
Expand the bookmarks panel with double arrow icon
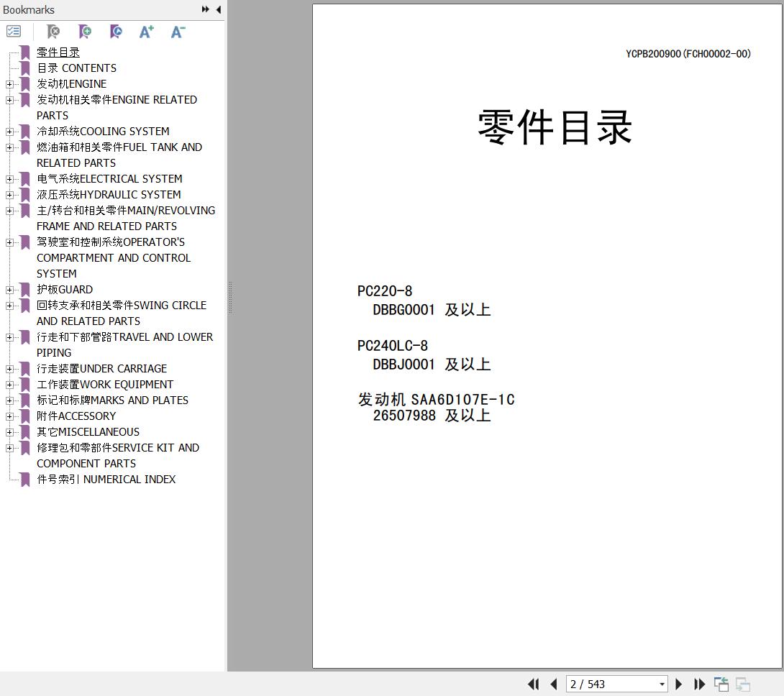pyautogui.click(x=205, y=9)
